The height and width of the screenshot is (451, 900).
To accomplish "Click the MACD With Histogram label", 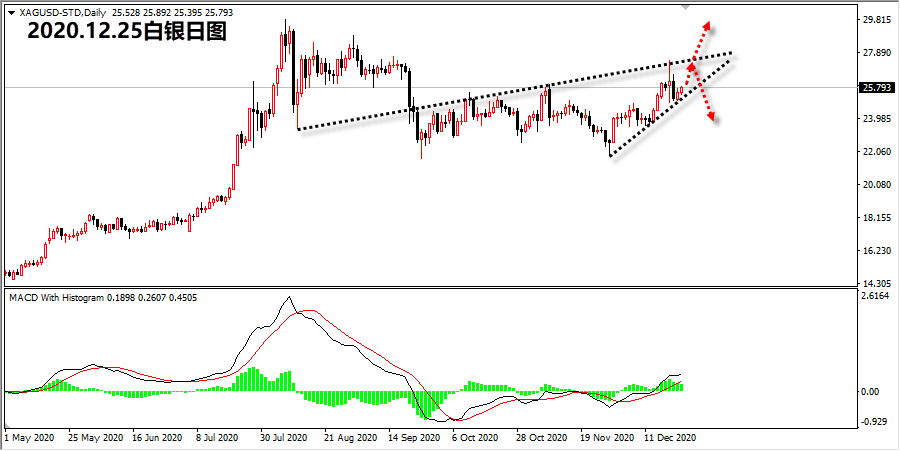I will click(x=58, y=298).
